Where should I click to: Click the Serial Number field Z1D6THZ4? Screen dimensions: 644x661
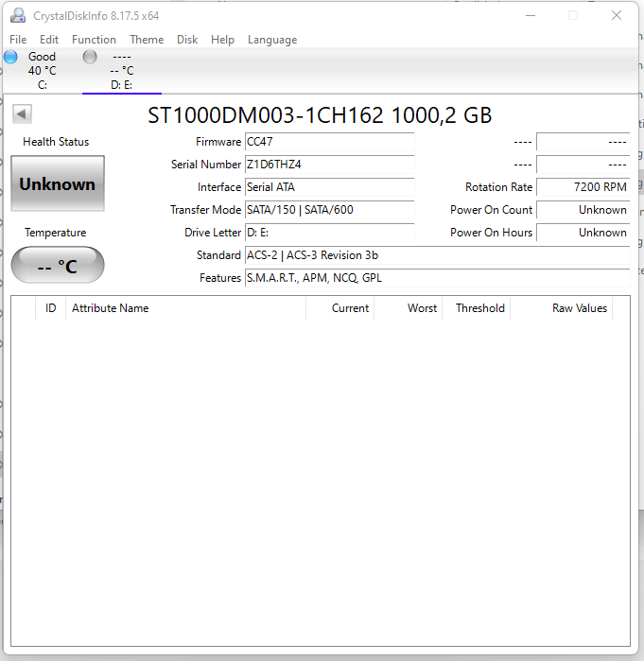(330, 165)
